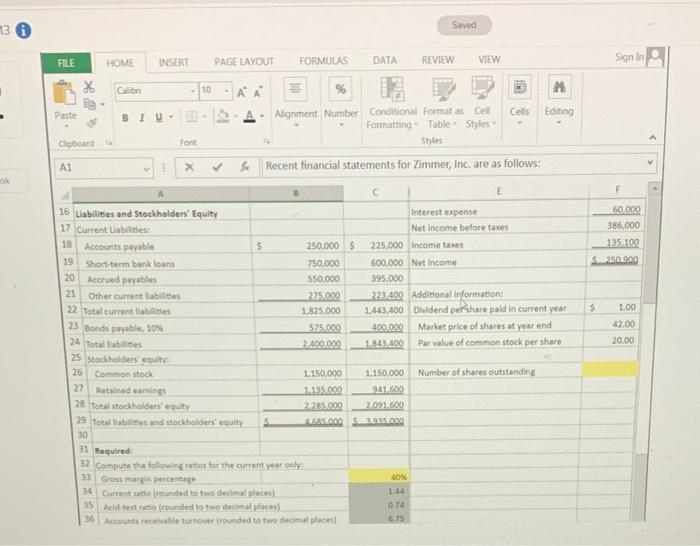Open the Paste options arrow
Screen dimensions: 700x546
tap(66, 127)
